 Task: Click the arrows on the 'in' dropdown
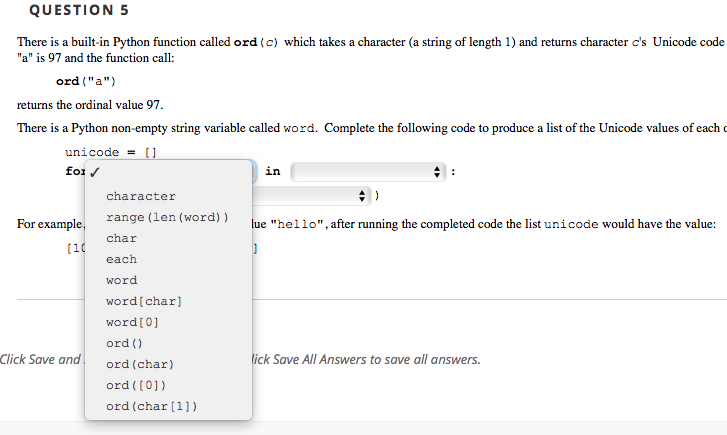pos(437,172)
